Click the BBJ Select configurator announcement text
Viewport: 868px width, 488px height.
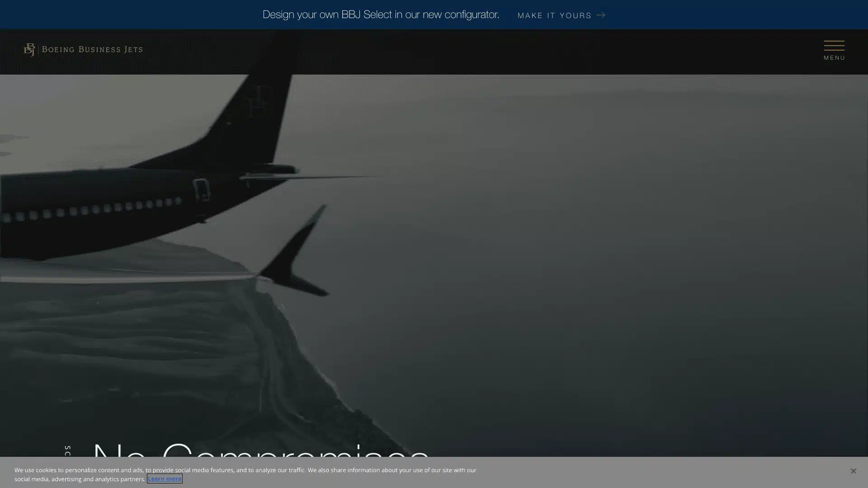click(x=381, y=15)
